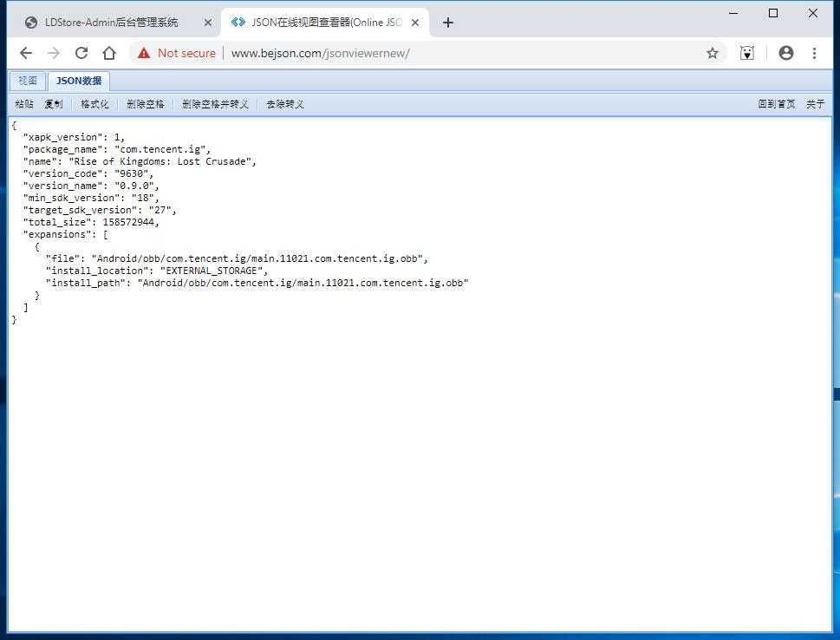
Task: Click the 回到首页 link
Action: [776, 104]
